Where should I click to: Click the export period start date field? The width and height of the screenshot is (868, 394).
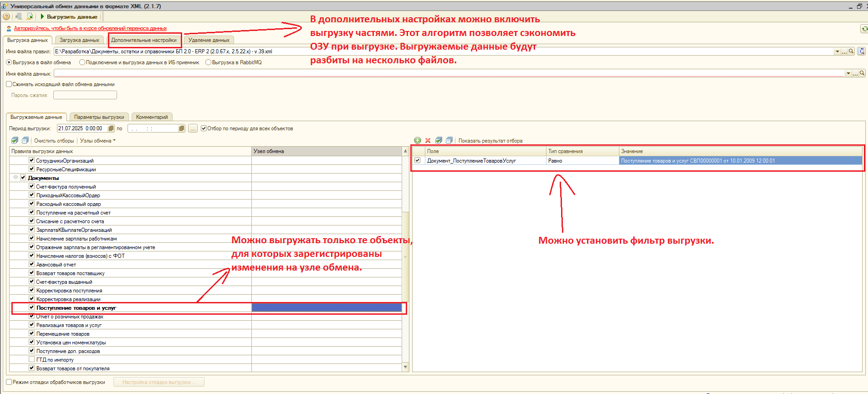82,128
